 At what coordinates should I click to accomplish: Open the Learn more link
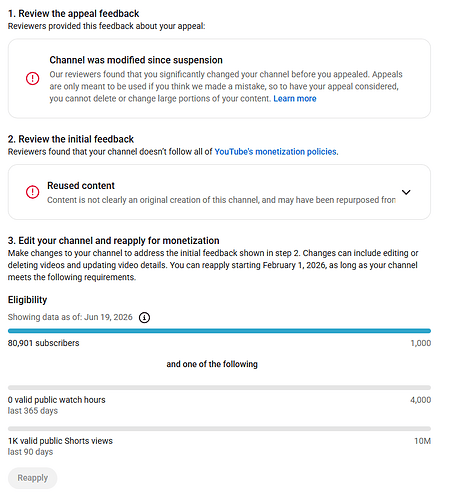pyautogui.click(x=295, y=99)
